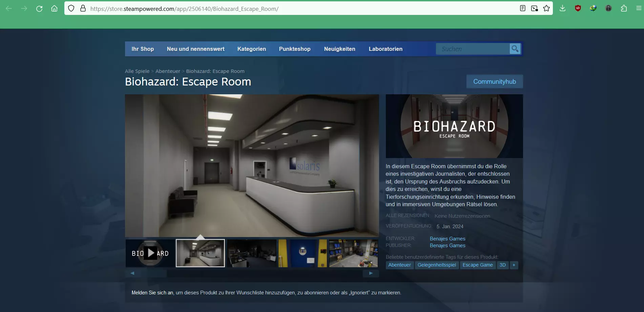
Task: Open the downloads panel icon
Action: click(x=562, y=8)
